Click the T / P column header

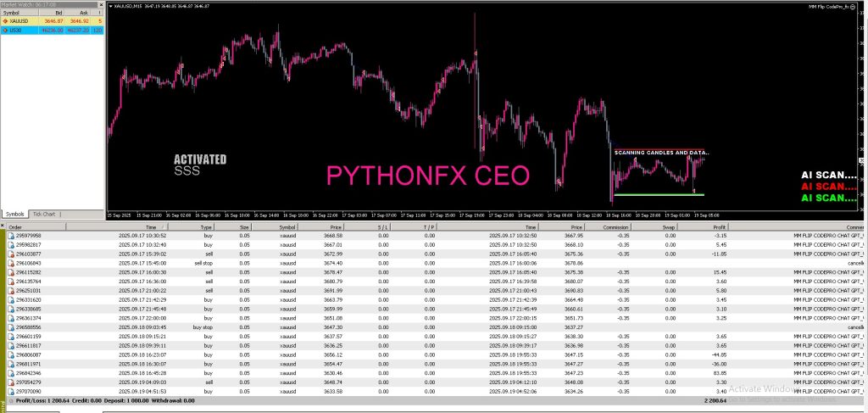(x=414, y=227)
